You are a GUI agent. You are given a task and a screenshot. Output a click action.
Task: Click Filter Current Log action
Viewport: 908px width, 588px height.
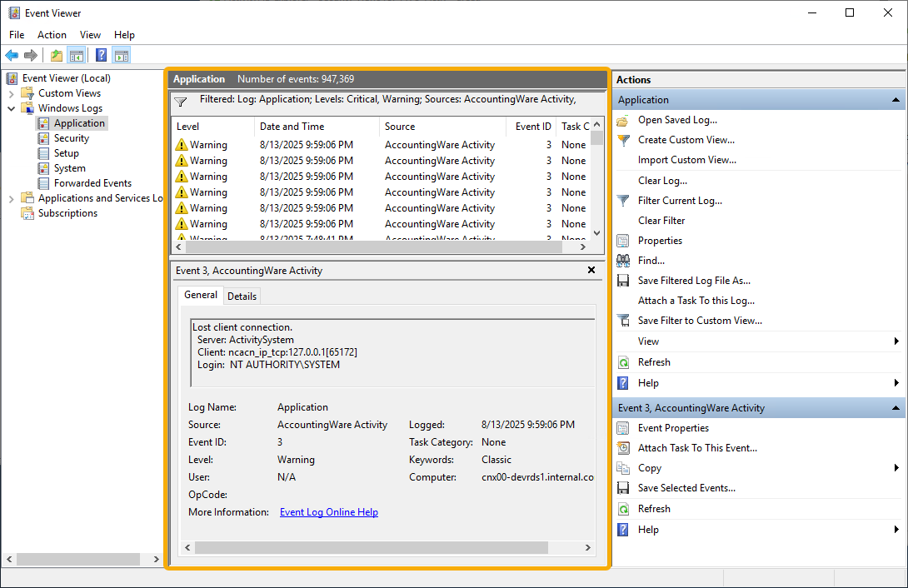[x=680, y=201]
